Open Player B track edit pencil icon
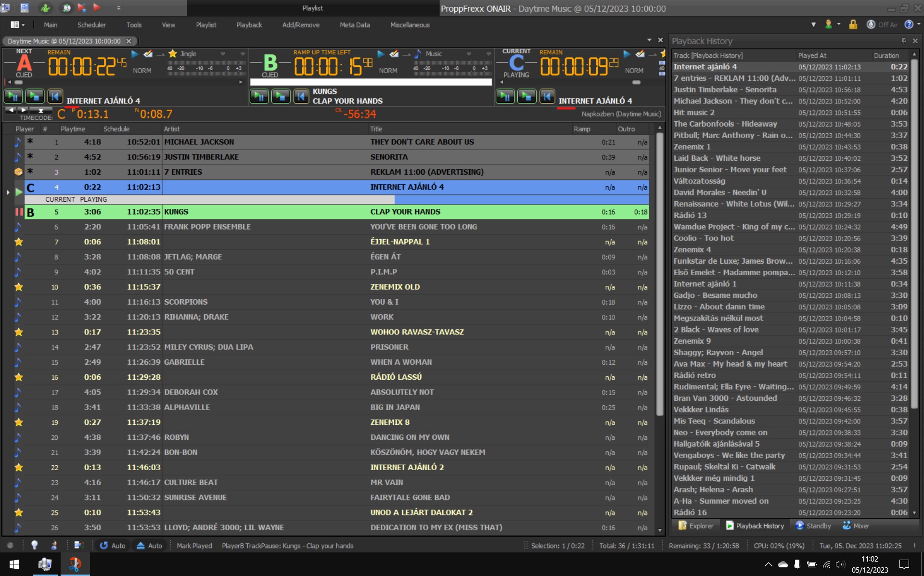This screenshot has height=576, width=924. (394, 54)
